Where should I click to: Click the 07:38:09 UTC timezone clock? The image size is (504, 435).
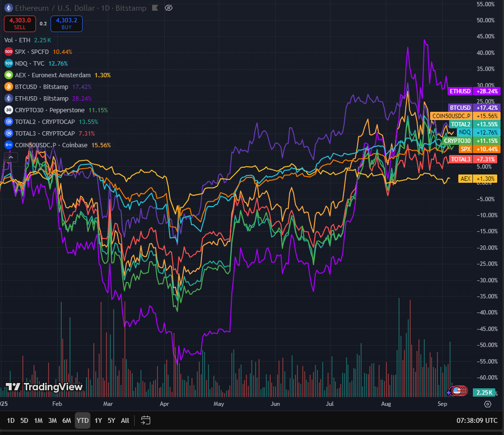[x=477, y=420]
